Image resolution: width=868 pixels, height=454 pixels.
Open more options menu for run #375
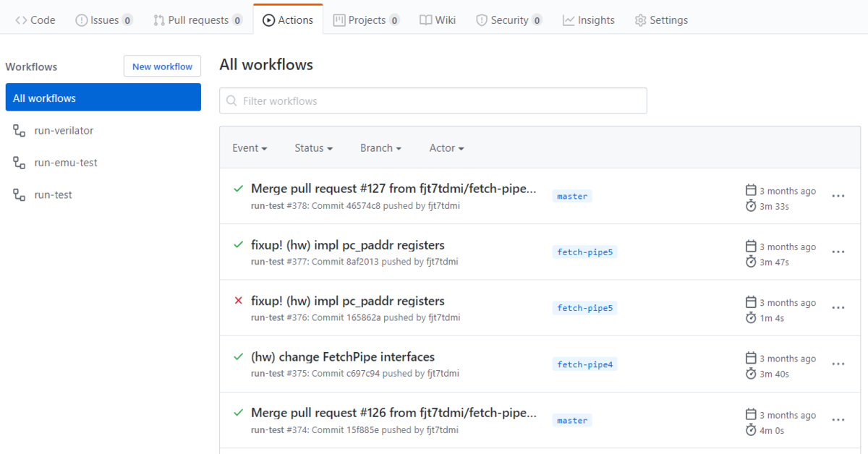click(x=838, y=364)
